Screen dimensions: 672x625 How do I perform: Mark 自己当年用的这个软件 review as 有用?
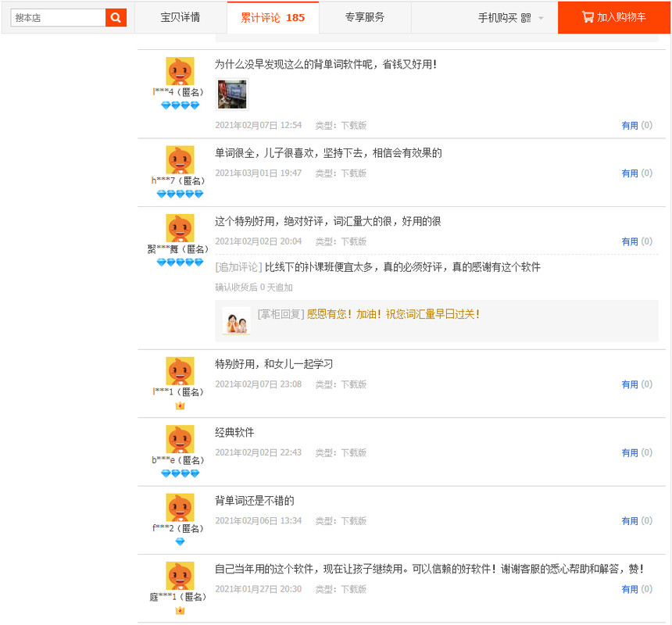[630, 589]
